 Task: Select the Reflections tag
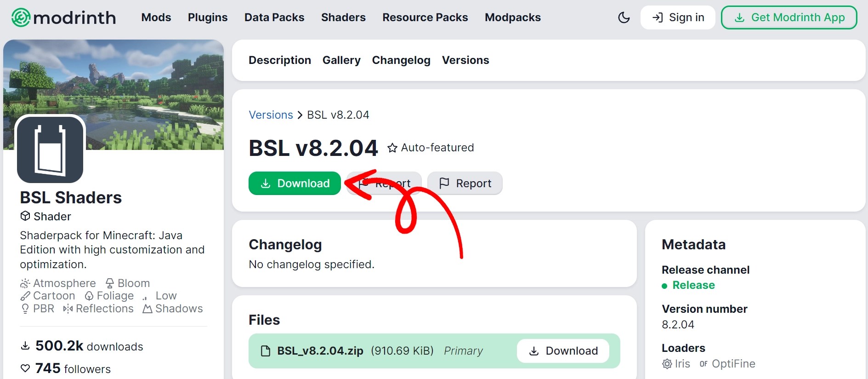click(98, 309)
